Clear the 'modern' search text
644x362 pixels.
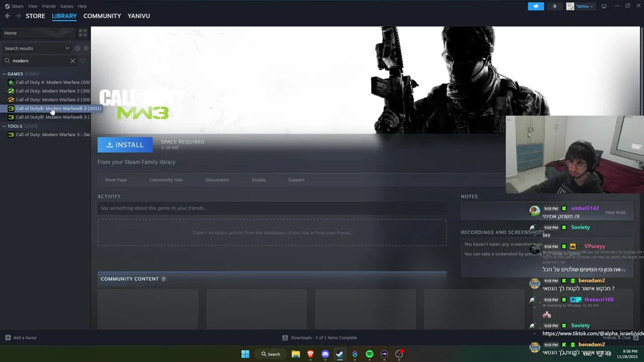pyautogui.click(x=72, y=61)
